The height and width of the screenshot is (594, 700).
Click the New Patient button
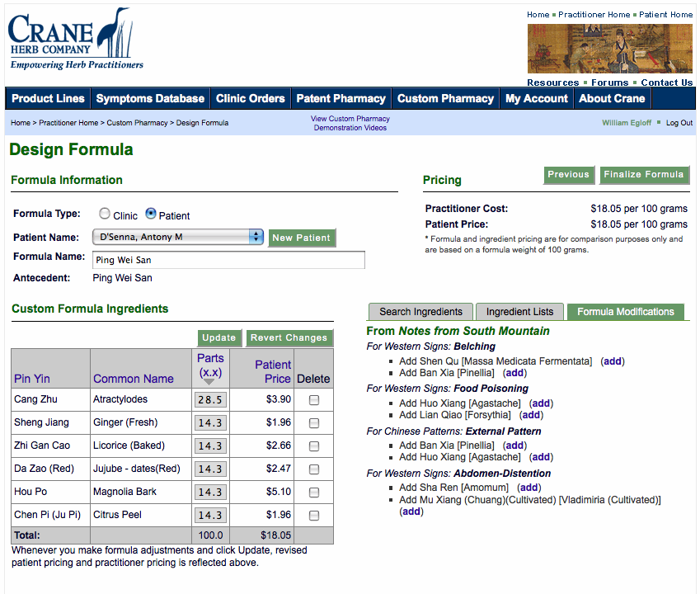[301, 238]
